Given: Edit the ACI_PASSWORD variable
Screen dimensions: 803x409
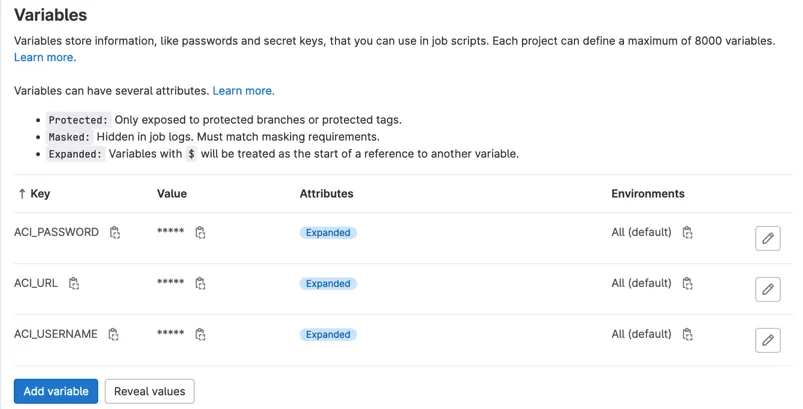Looking at the screenshot, I should (768, 238).
